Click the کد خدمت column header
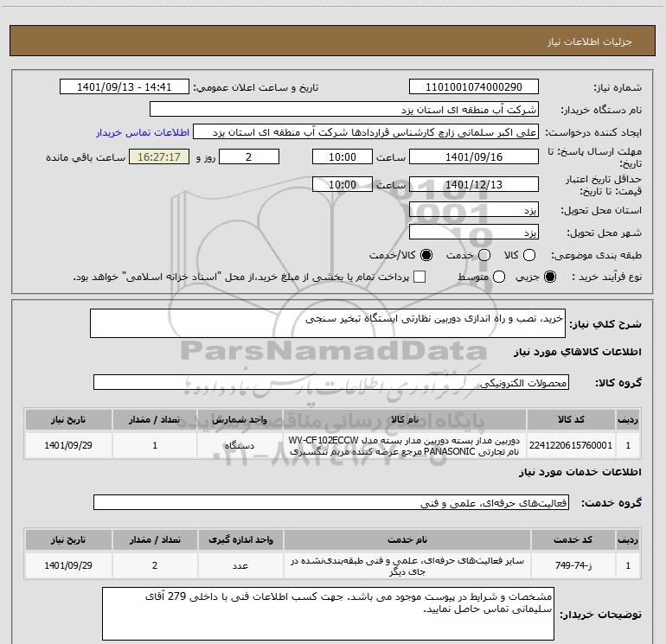This screenshot has width=666, height=644. [x=573, y=539]
